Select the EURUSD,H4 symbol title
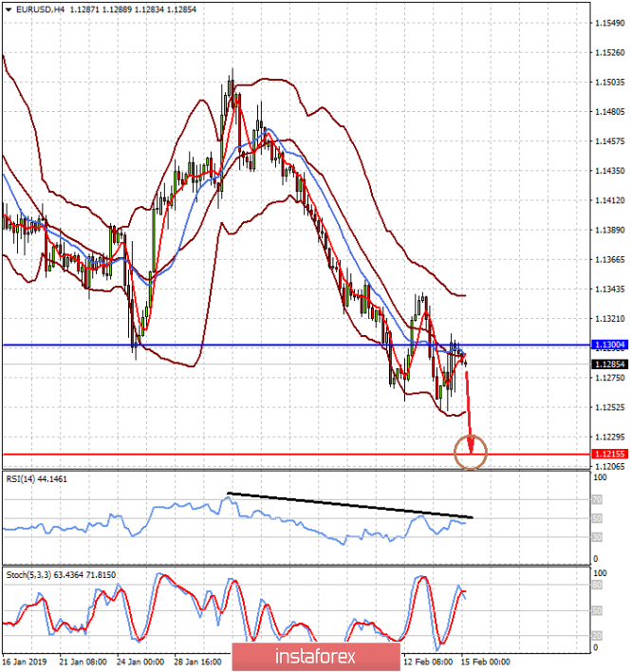Viewport: 631px width, 672px height. pos(39,8)
